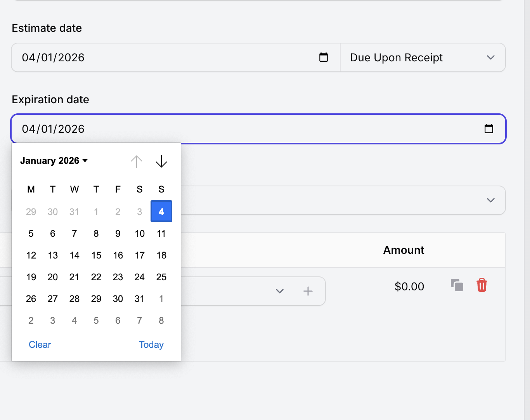This screenshot has height=420, width=530.
Task: Open the item selector chevron dropdown
Action: [280, 291]
